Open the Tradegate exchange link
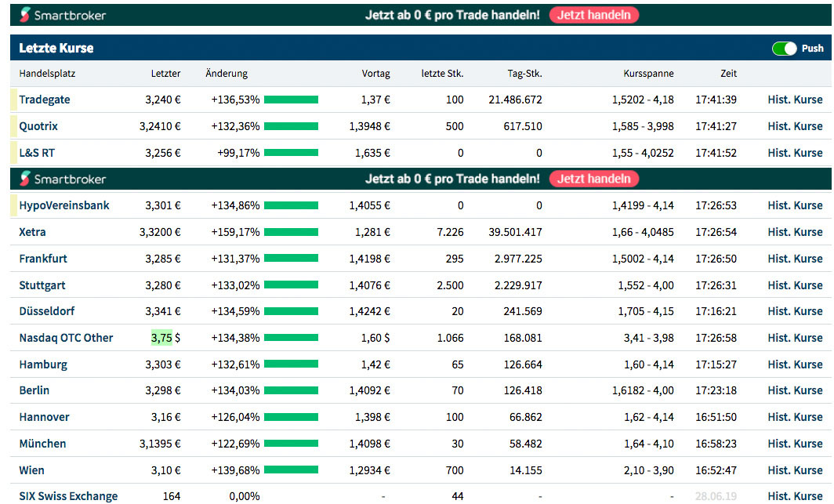 (45, 100)
